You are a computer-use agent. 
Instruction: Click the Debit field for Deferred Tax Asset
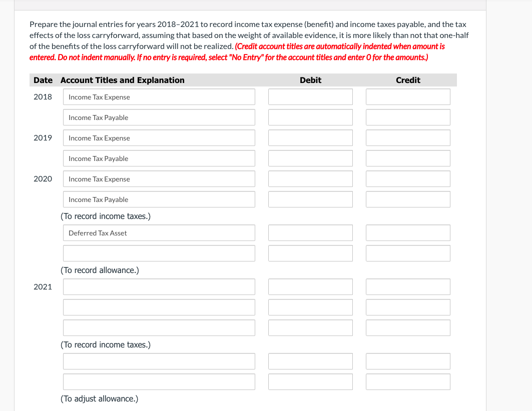point(310,232)
